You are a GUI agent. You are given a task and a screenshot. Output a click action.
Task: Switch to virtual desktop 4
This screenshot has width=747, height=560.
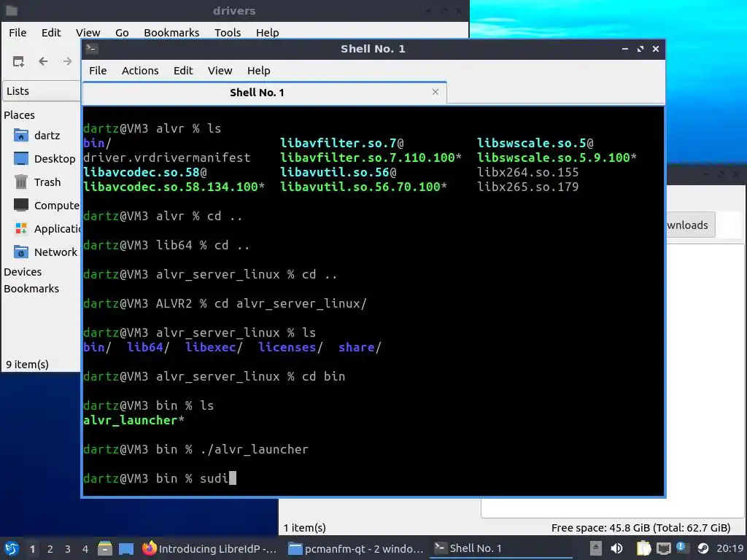85,549
